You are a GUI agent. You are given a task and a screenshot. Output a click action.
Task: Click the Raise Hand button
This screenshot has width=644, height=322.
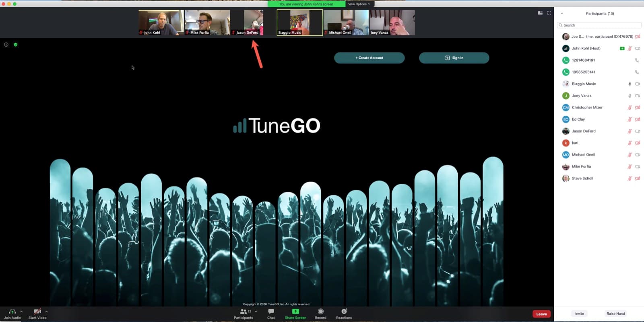616,314
